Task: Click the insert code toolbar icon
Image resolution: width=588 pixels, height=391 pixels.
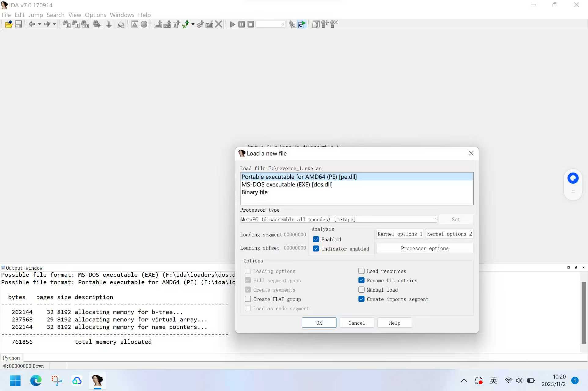Action: [158, 24]
